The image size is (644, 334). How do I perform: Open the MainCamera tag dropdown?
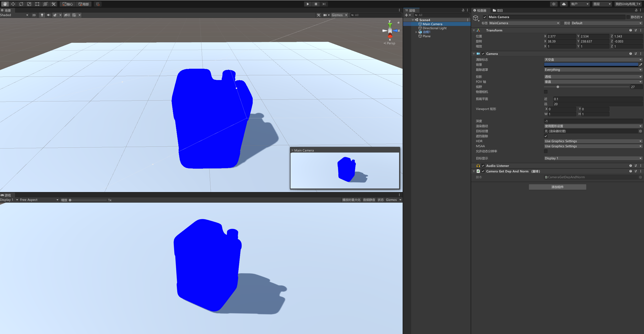pos(524,23)
